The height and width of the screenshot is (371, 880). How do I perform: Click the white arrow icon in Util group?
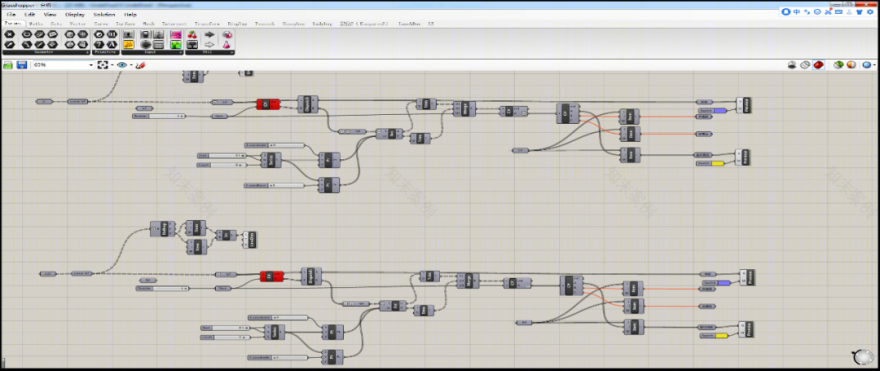point(210,44)
